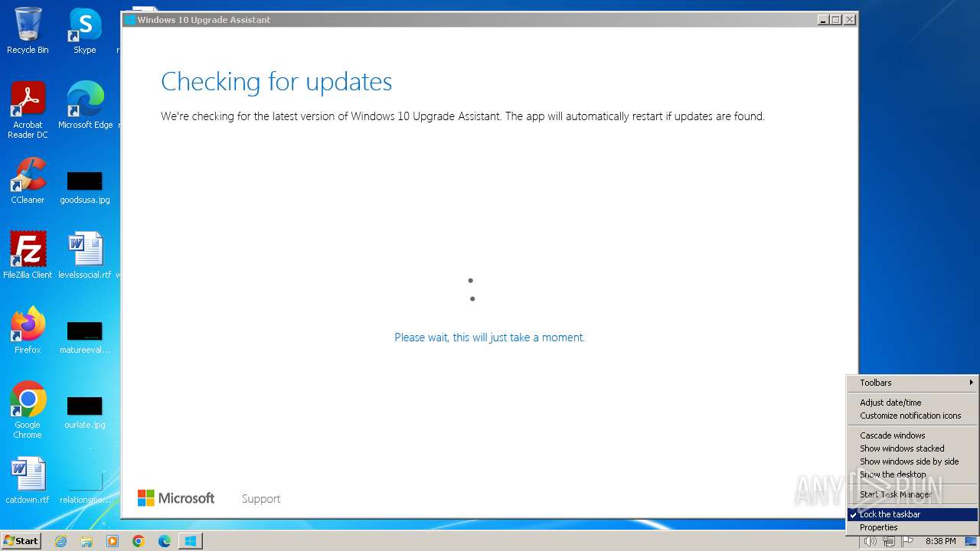Screen dimensions: 980x551
Task: Toggle the Lock the taskbar option
Action: tap(912, 514)
